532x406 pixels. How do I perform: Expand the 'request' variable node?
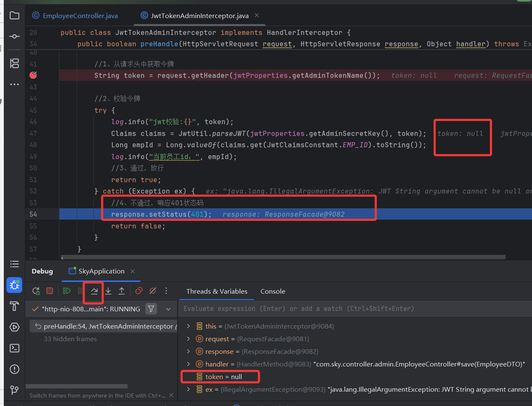click(x=188, y=339)
